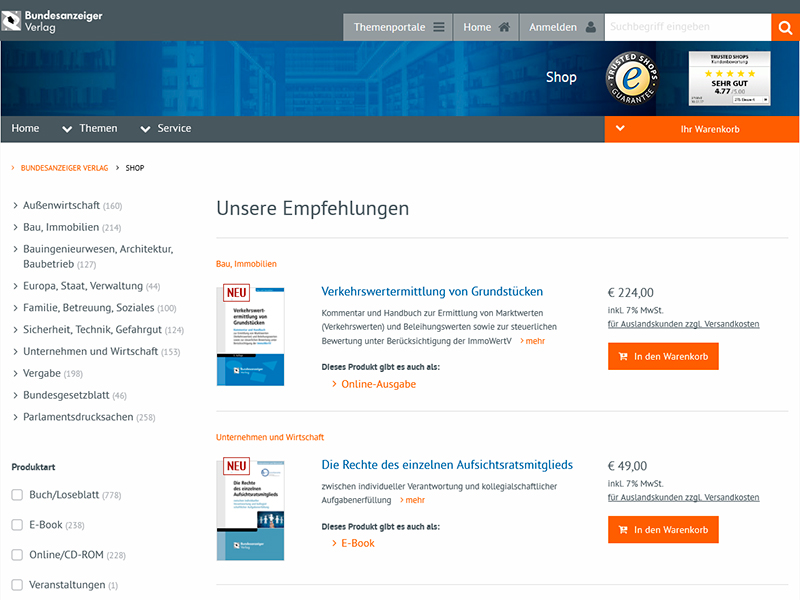Click the cart icon on the €49,00 button
Screen dimensions: 800x600
[x=623, y=530]
